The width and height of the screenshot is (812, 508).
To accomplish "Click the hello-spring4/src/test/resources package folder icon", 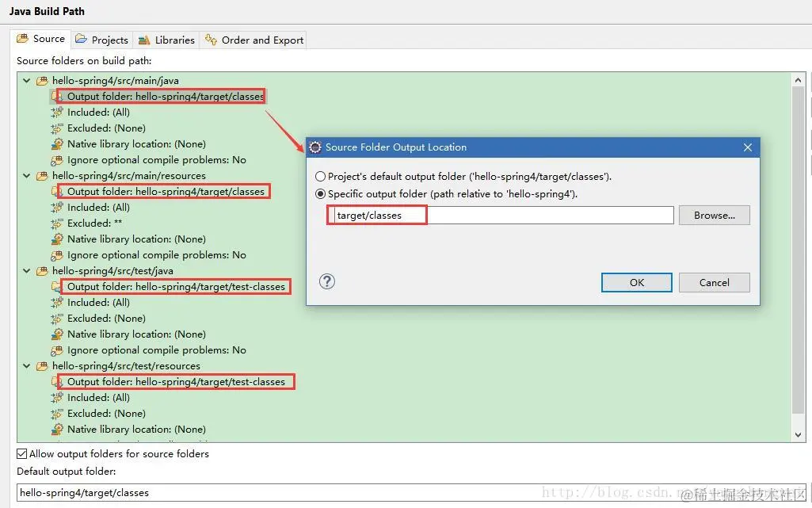I will point(42,366).
